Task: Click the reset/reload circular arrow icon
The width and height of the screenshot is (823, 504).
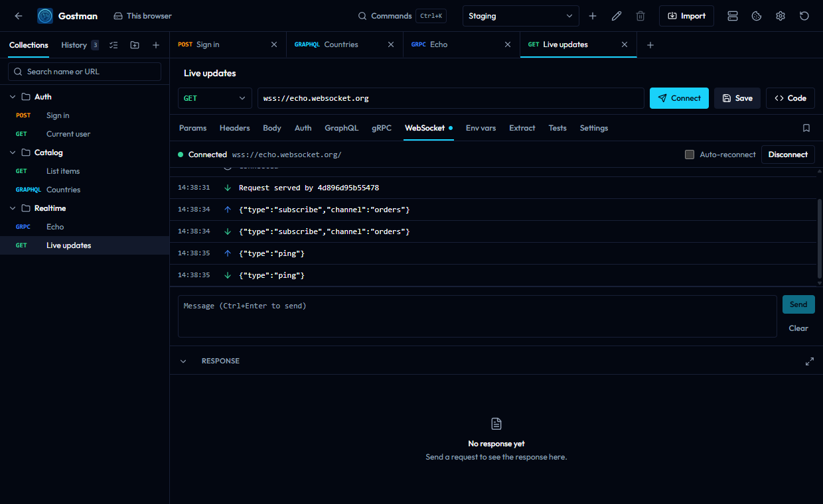Action: pos(804,16)
